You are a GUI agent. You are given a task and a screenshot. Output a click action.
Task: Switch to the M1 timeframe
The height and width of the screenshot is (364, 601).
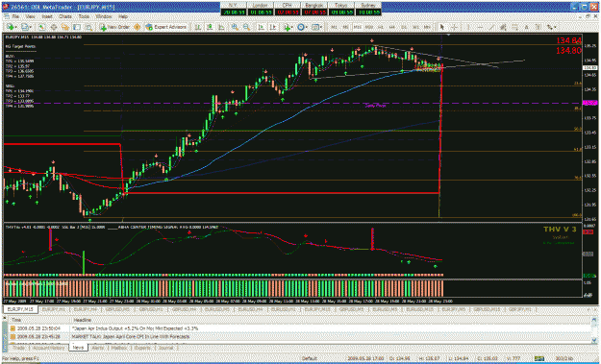click(x=335, y=27)
